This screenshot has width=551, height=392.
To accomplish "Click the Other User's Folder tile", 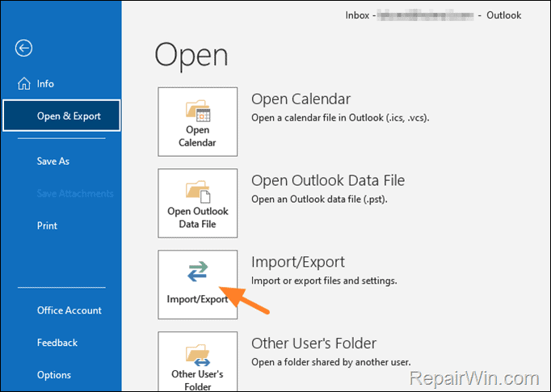I will 197,361.
